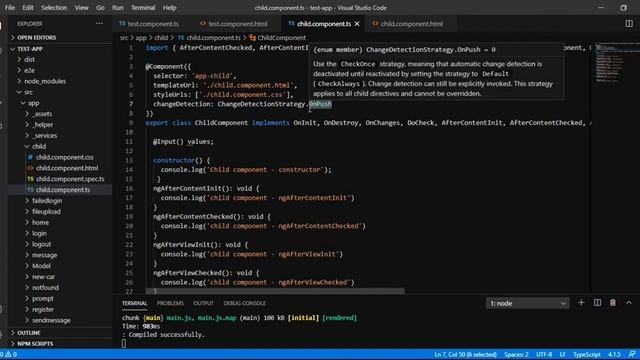Expand the logout folder
The image size is (640, 360).
(x=60, y=244)
